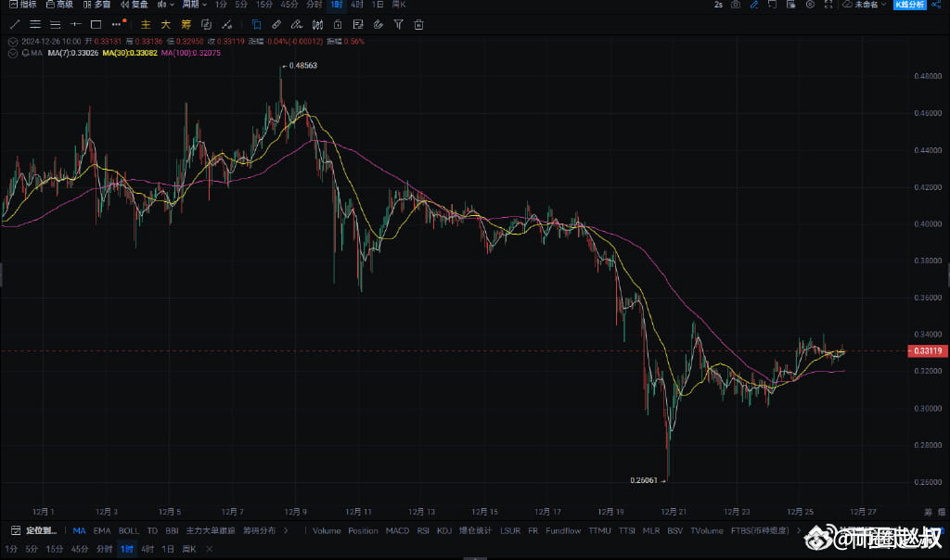The height and width of the screenshot is (560, 950).
Task: Toggle the EMA indicator
Action: 102,531
